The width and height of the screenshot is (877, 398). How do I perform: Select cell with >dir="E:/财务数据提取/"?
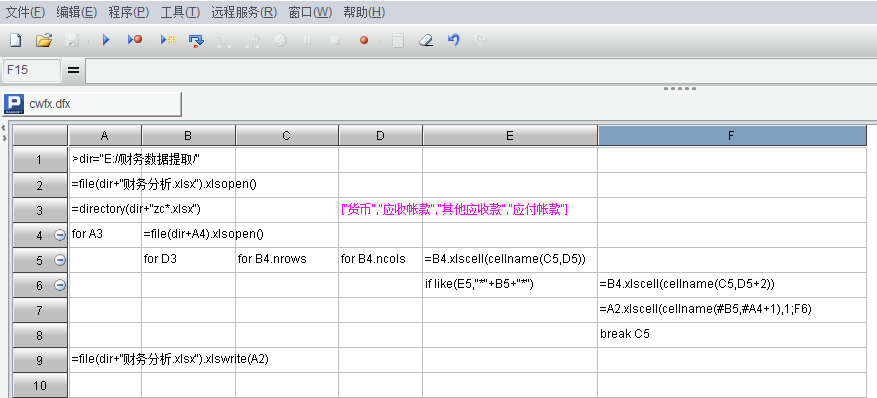(105, 160)
